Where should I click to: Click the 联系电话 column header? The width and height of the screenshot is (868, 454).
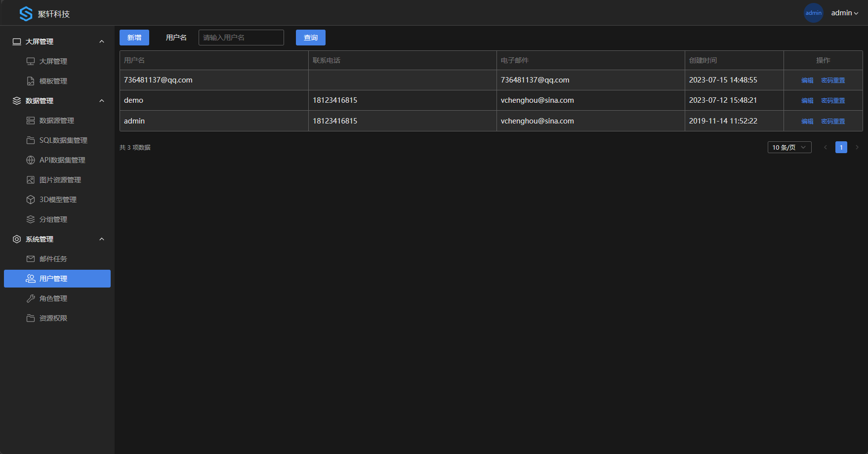tap(402, 60)
